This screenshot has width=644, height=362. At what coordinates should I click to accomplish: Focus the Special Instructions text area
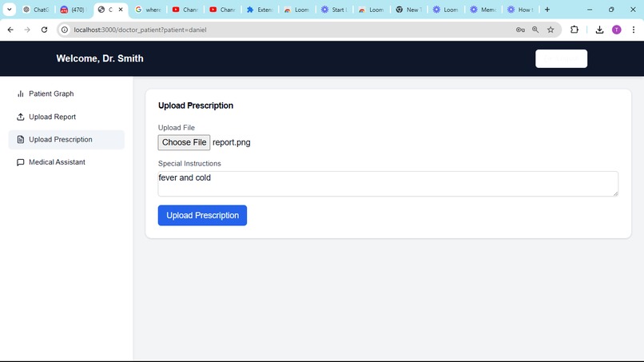point(388,184)
